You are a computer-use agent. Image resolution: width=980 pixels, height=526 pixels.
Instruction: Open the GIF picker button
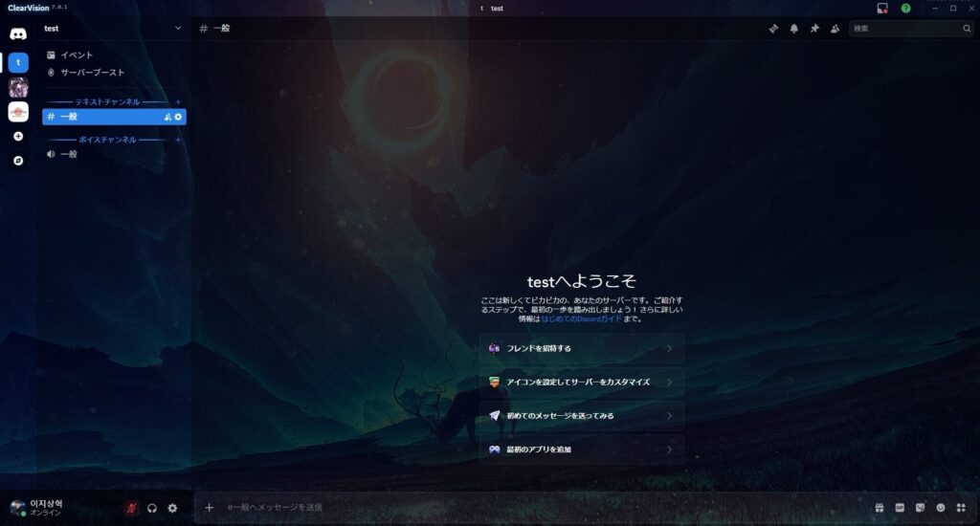(x=900, y=507)
